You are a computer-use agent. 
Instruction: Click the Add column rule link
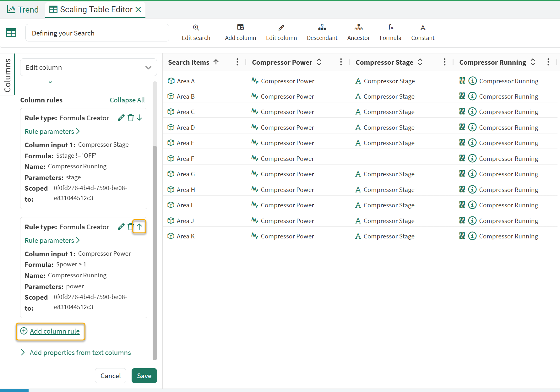tap(55, 331)
